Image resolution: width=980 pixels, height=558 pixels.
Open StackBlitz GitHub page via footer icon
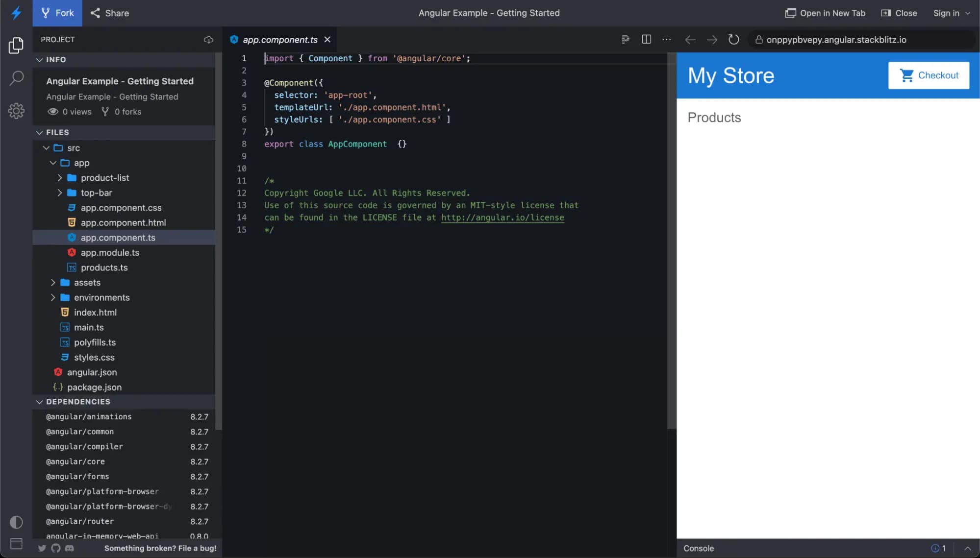(x=55, y=548)
